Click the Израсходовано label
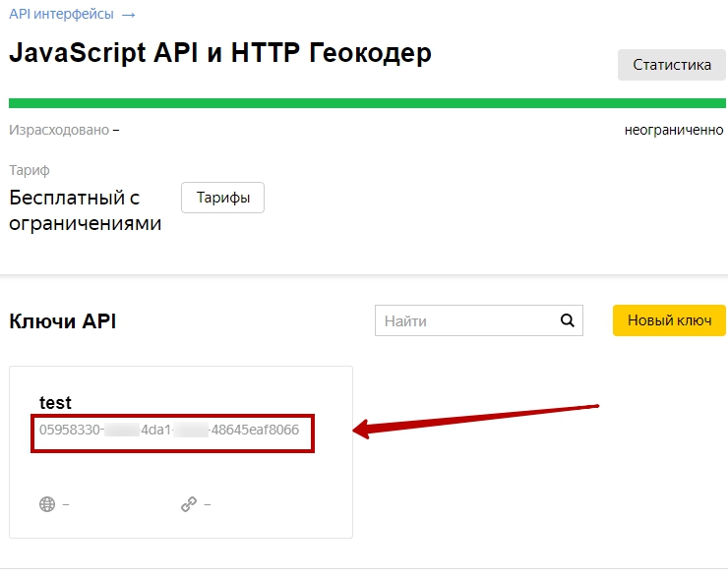 (59, 130)
